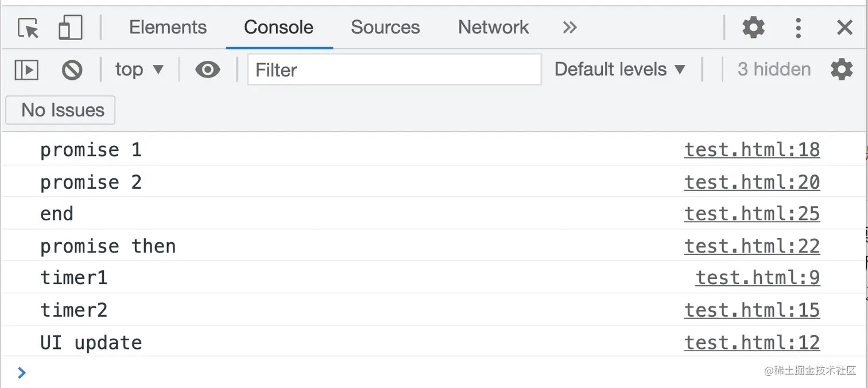Open the top JavaScript context dropdown
This screenshot has width=868, height=388.
[139, 70]
